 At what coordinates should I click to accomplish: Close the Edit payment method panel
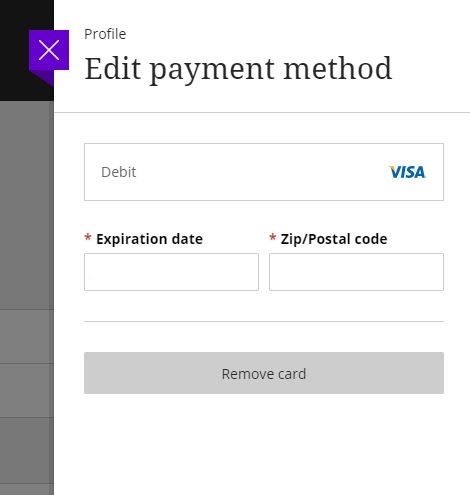[x=49, y=50]
